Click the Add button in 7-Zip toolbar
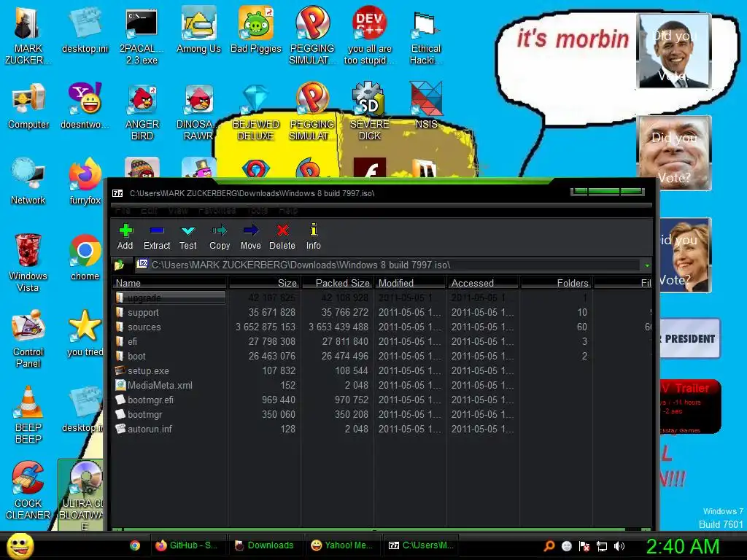The width and height of the screenshot is (747, 560). pos(125,237)
